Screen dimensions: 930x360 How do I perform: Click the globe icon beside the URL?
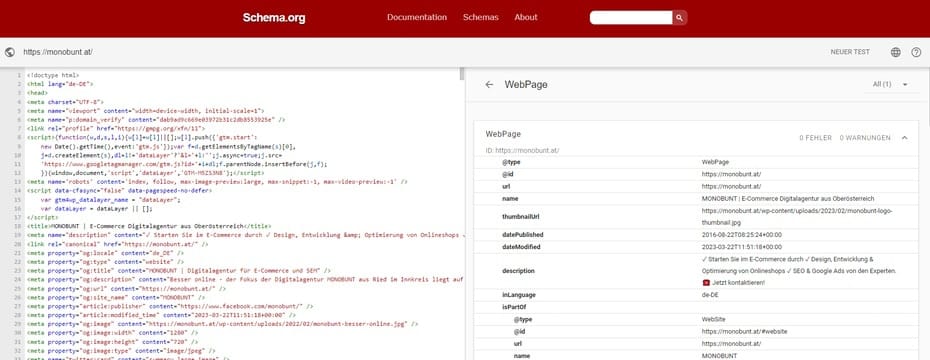9,52
